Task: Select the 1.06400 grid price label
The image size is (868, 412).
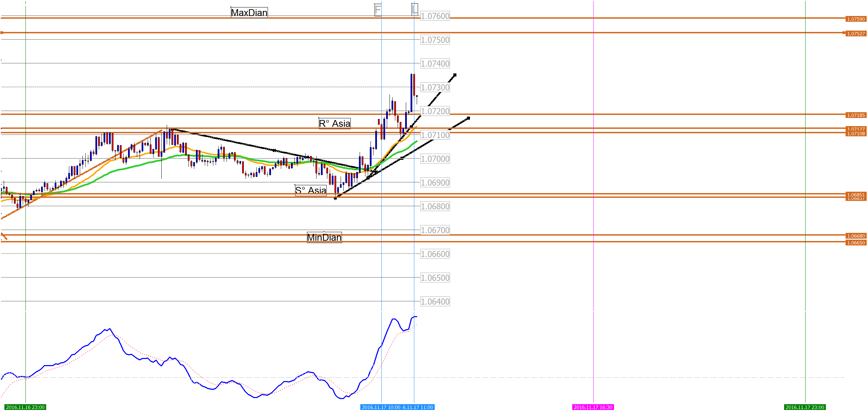Action: 435,302
